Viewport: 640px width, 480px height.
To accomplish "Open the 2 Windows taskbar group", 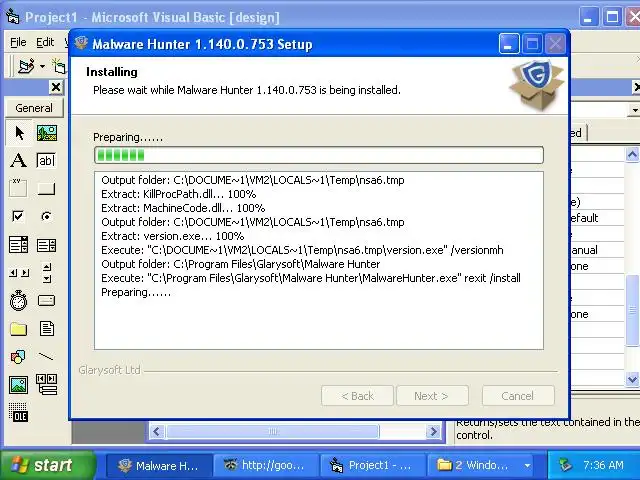I will 480,466.
